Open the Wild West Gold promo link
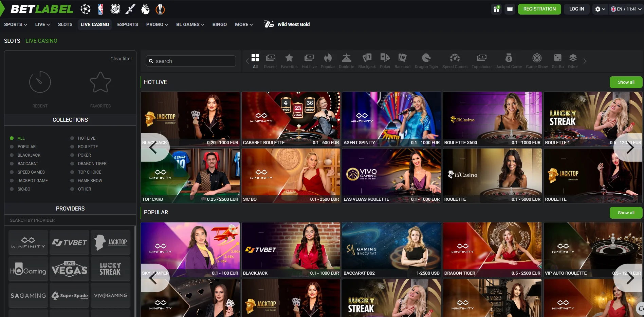 287,24
